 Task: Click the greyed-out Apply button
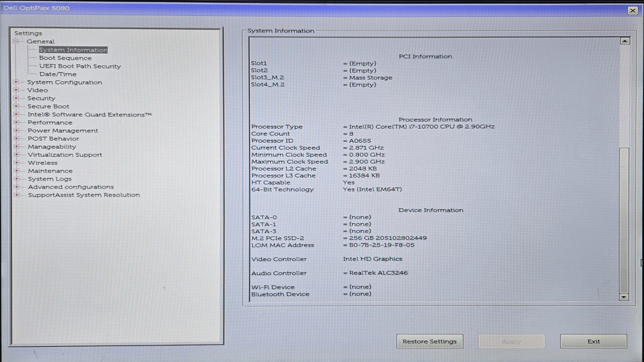511,341
